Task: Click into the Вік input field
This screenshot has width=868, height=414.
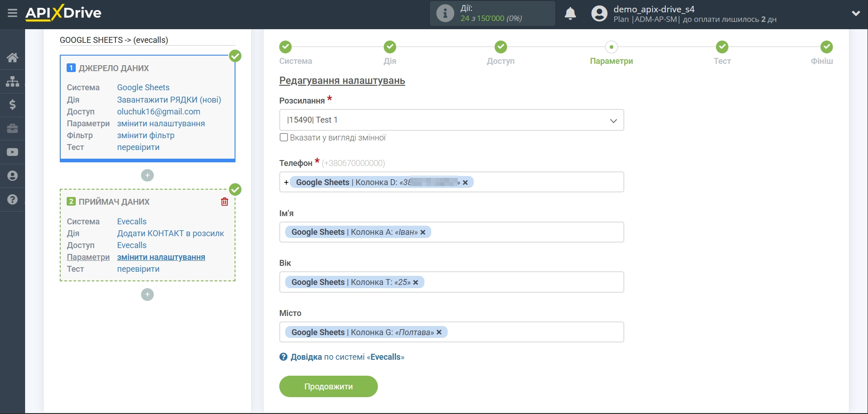Action: click(x=451, y=282)
